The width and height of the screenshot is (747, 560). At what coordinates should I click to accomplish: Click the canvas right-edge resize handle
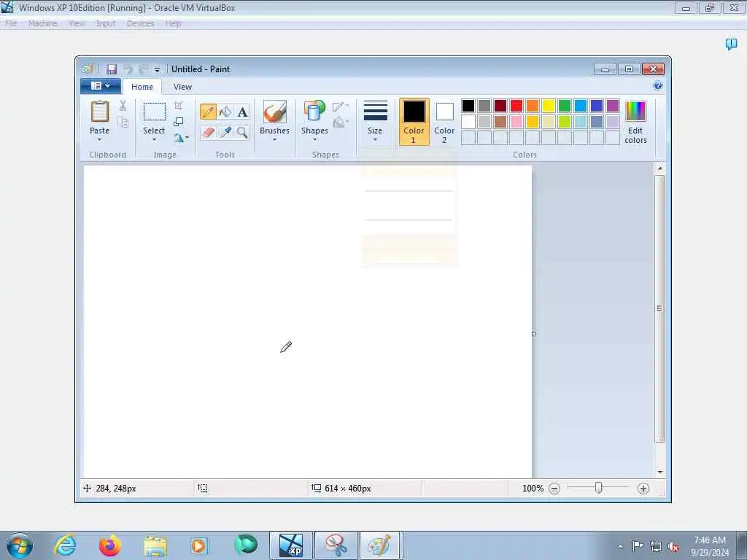(533, 334)
